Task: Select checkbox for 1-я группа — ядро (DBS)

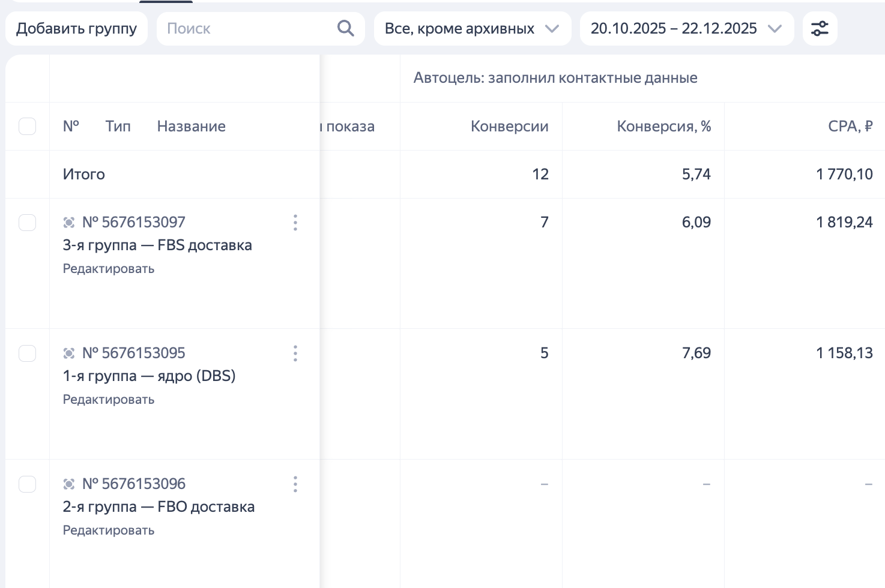Action: (28, 353)
